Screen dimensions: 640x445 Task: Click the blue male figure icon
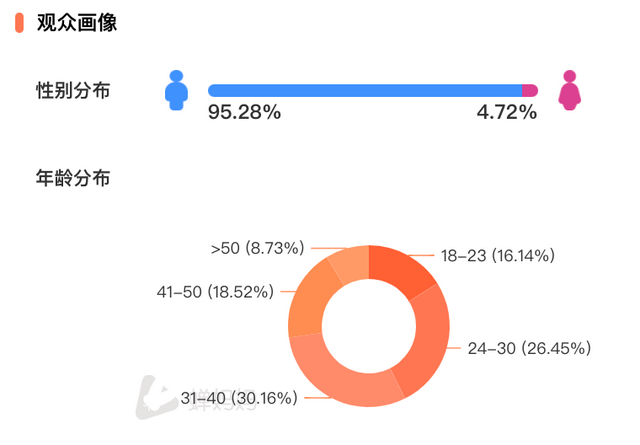[176, 90]
